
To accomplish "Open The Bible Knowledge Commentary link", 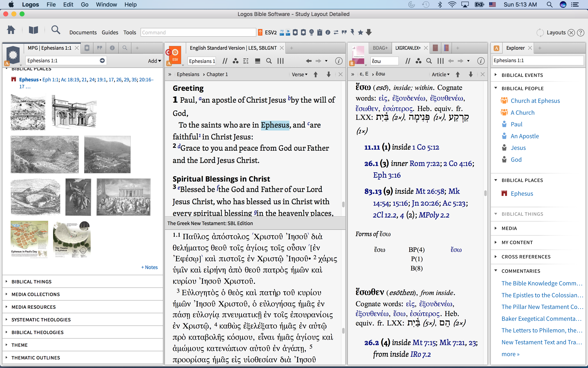I will tap(542, 283).
